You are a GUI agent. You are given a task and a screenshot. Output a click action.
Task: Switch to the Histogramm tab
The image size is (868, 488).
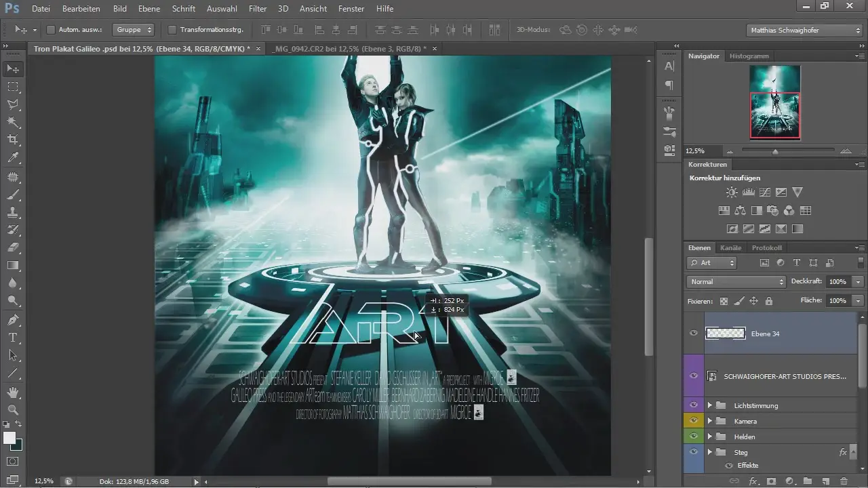749,56
